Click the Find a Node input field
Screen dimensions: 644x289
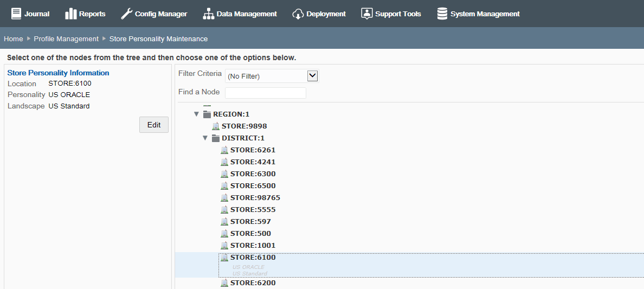[266, 93]
